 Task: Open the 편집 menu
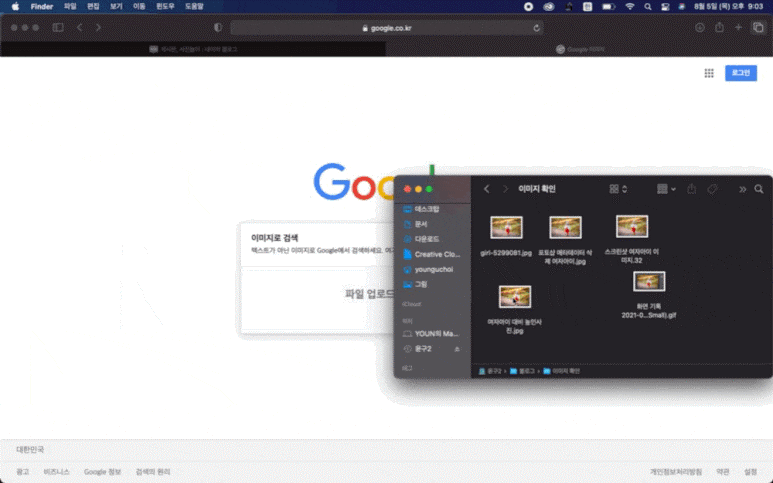[93, 6]
